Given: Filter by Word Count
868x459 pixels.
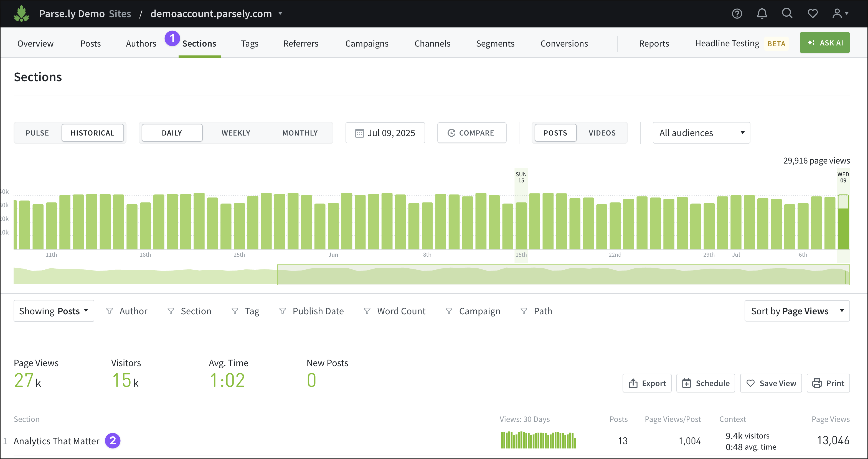Looking at the screenshot, I should (x=395, y=311).
